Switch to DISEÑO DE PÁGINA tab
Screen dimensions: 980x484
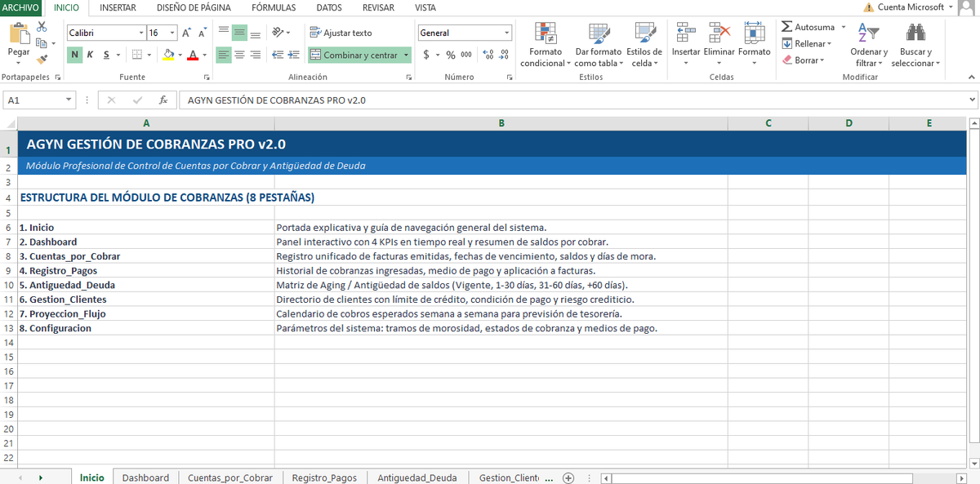pos(194,7)
